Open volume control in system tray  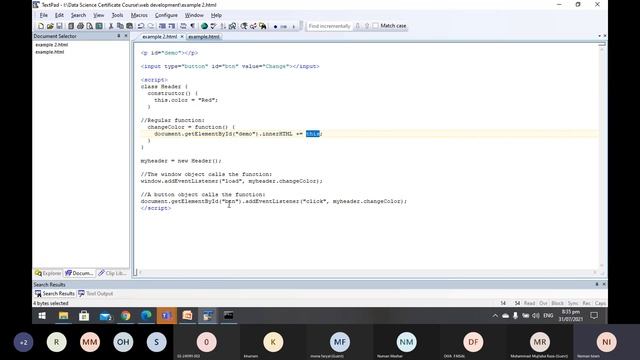click(x=536, y=316)
